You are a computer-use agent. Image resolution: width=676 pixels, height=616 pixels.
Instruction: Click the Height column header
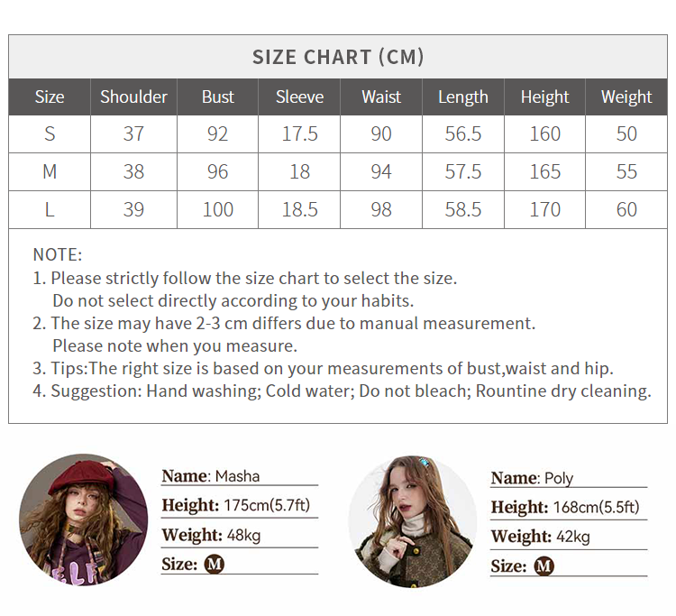click(545, 97)
